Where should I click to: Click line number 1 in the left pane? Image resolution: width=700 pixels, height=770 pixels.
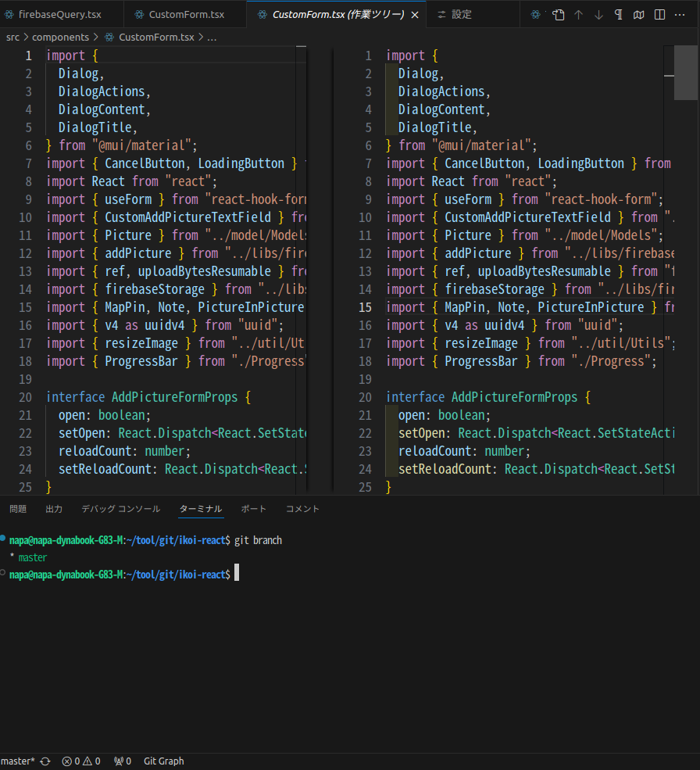point(28,56)
